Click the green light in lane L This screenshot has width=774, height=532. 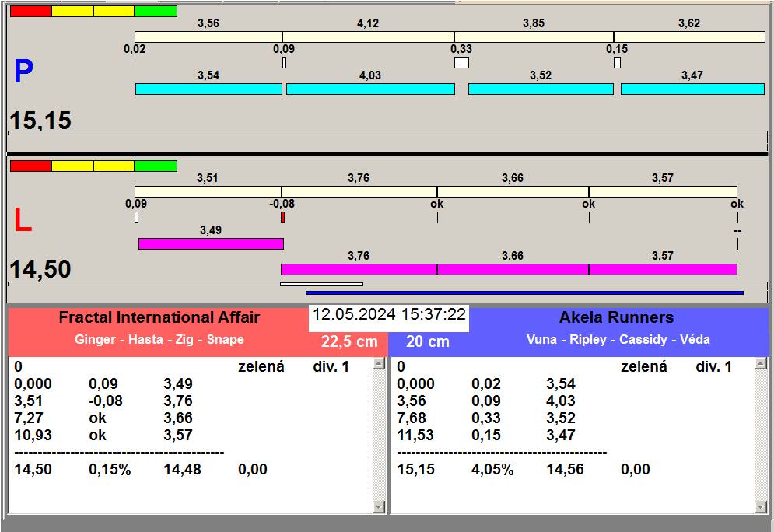[156, 166]
